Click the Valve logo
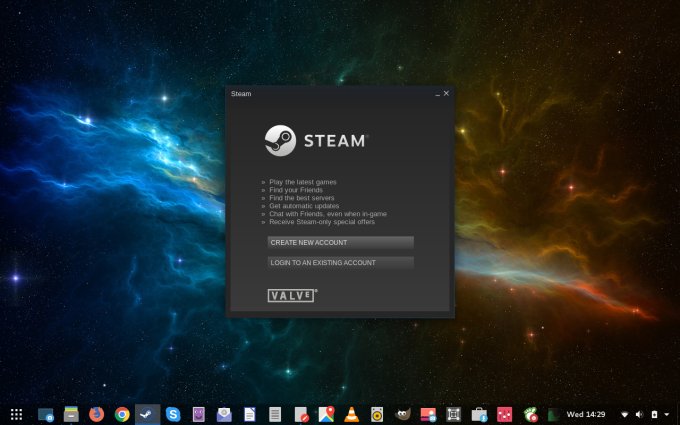Screen dimensions: 680x425 pos(292,295)
